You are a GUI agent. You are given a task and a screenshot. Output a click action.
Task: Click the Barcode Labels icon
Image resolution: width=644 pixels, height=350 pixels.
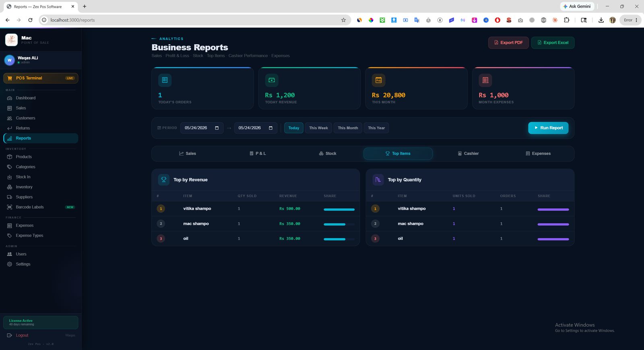tap(10, 207)
